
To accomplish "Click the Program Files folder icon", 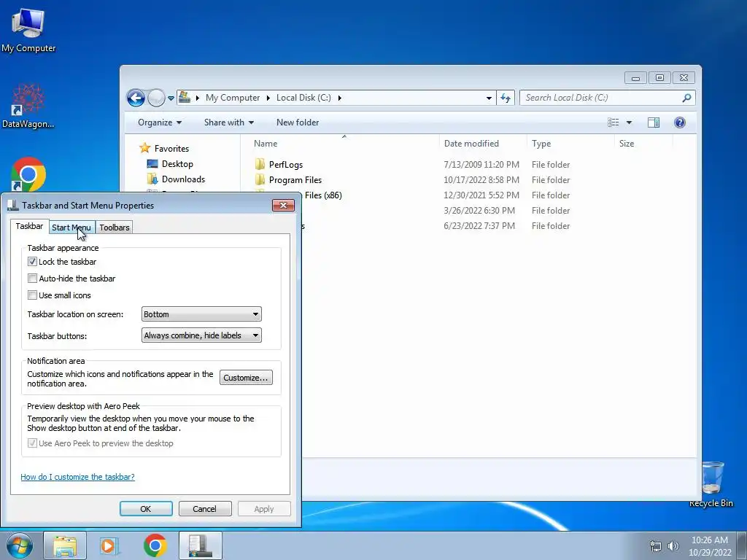I will [260, 179].
